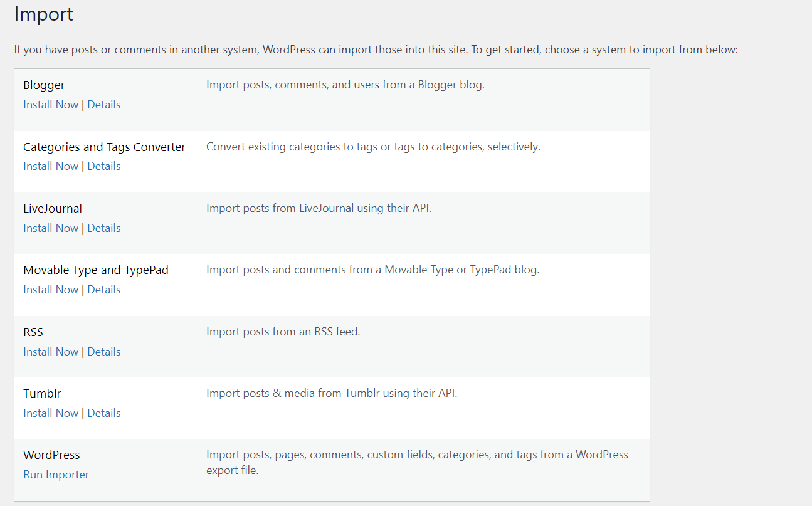This screenshot has height=506, width=812.
Task: Install the Movable Type and TypePad importer
Action: [51, 289]
